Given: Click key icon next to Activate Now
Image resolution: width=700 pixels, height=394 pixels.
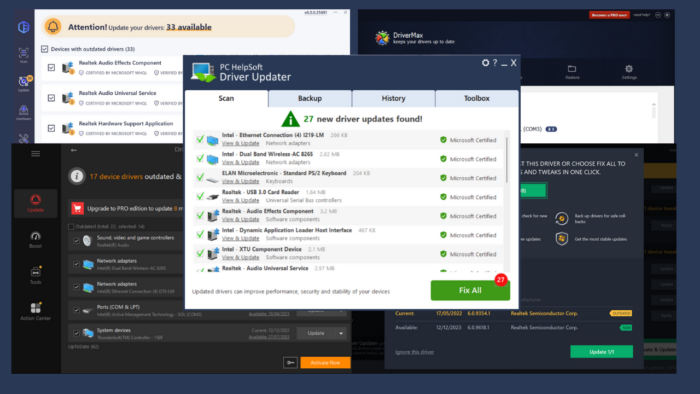Looking at the screenshot, I should point(290,362).
